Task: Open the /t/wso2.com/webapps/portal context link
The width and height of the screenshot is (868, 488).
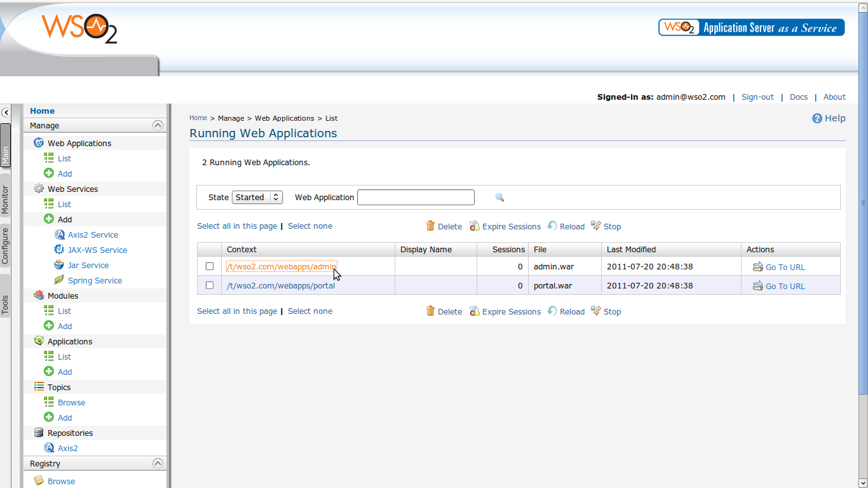Action: (281, 286)
